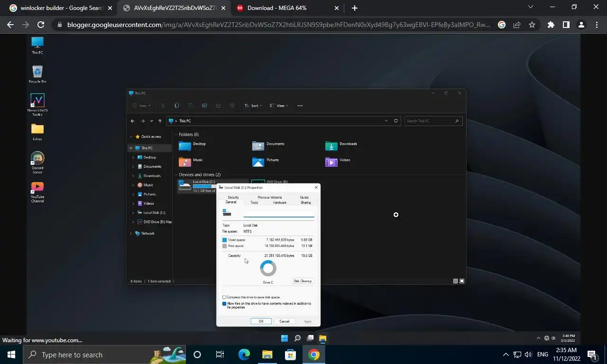Open the See more ellipsis in File Explorer
The image size is (607, 364).
click(x=300, y=106)
